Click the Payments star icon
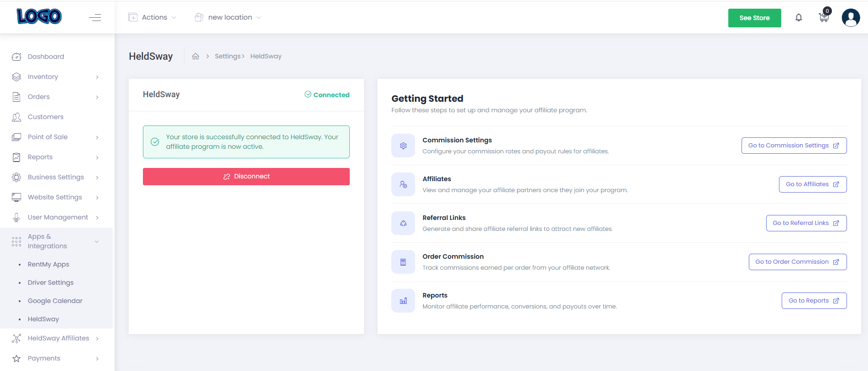 tap(16, 358)
